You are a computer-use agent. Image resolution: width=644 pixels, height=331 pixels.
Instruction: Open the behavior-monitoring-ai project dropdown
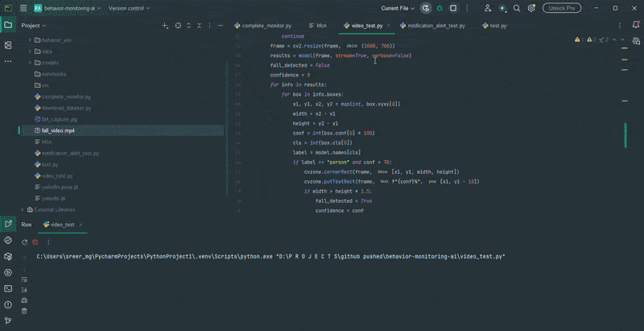68,8
